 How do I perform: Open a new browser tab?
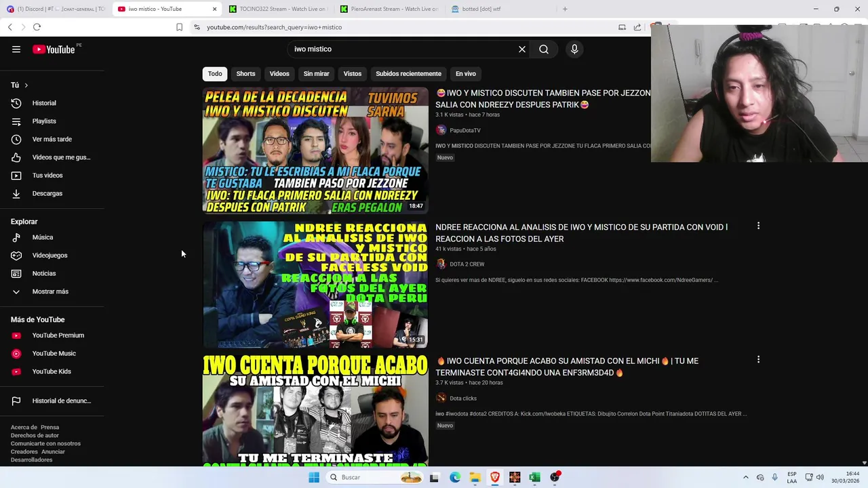pos(565,9)
